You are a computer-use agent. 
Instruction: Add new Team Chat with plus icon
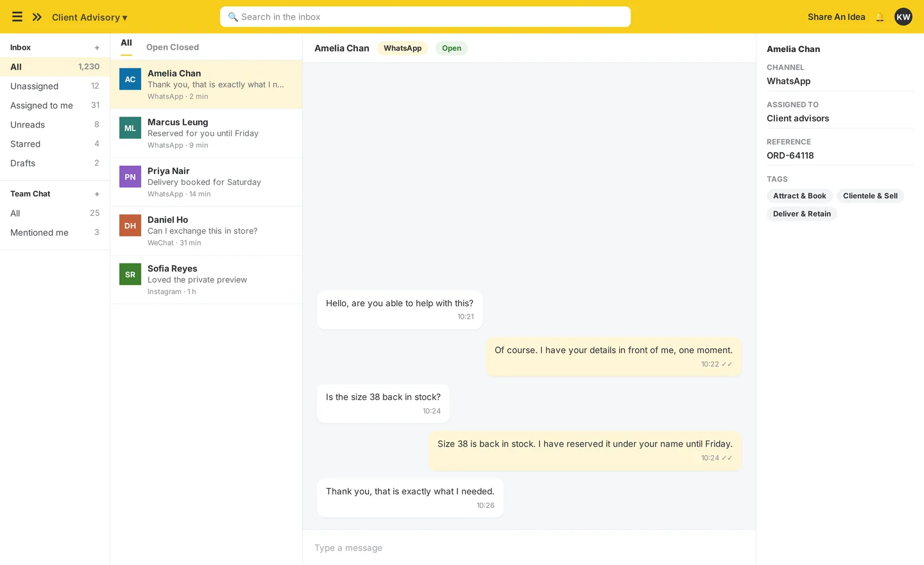click(x=97, y=194)
